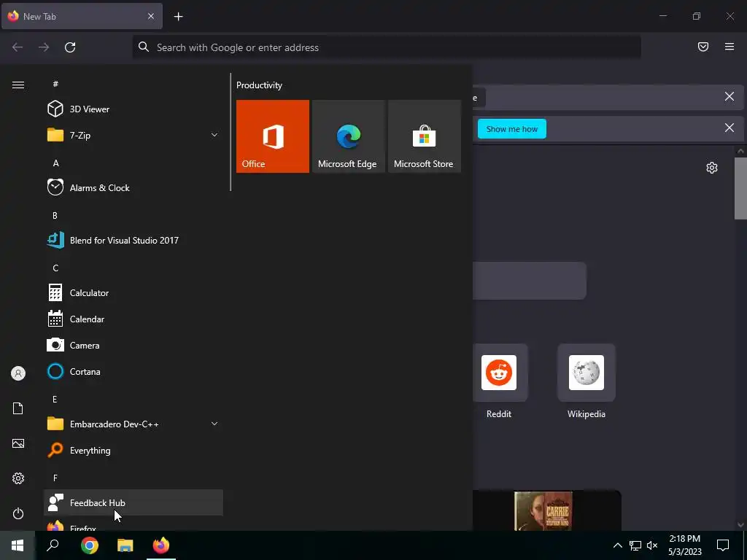The width and height of the screenshot is (747, 560).
Task: Focus the Firefox address bar
Action: pyautogui.click(x=387, y=47)
